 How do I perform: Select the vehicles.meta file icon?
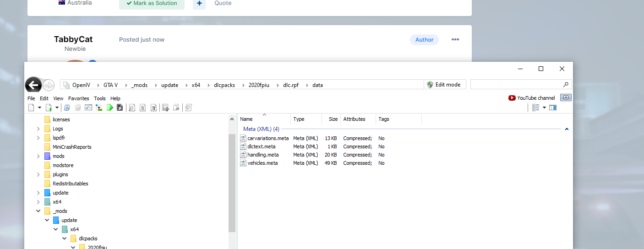[x=244, y=163]
